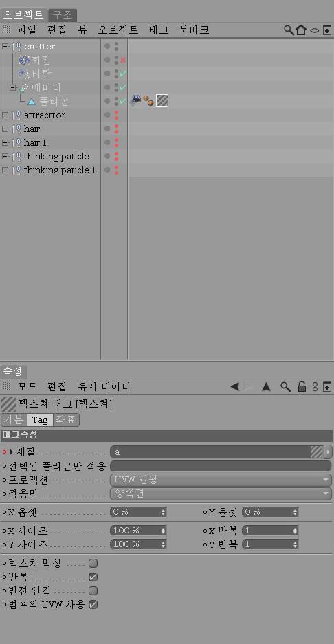
Task: Open the 적용면 양쪽면 dropdown
Action: point(221,493)
